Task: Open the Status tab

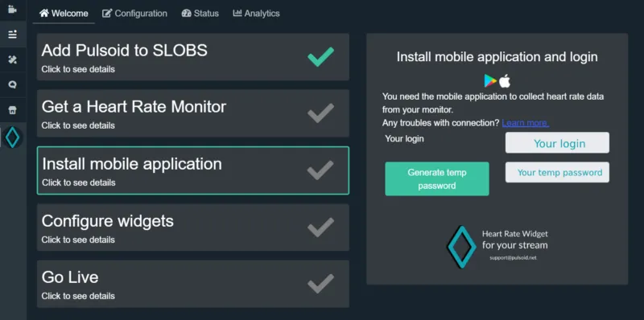Action: tap(200, 14)
